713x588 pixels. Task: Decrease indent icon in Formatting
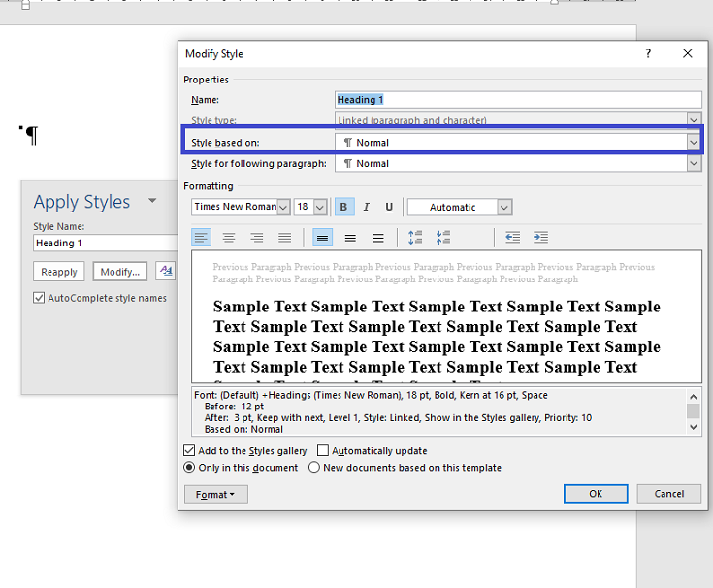[x=513, y=238]
